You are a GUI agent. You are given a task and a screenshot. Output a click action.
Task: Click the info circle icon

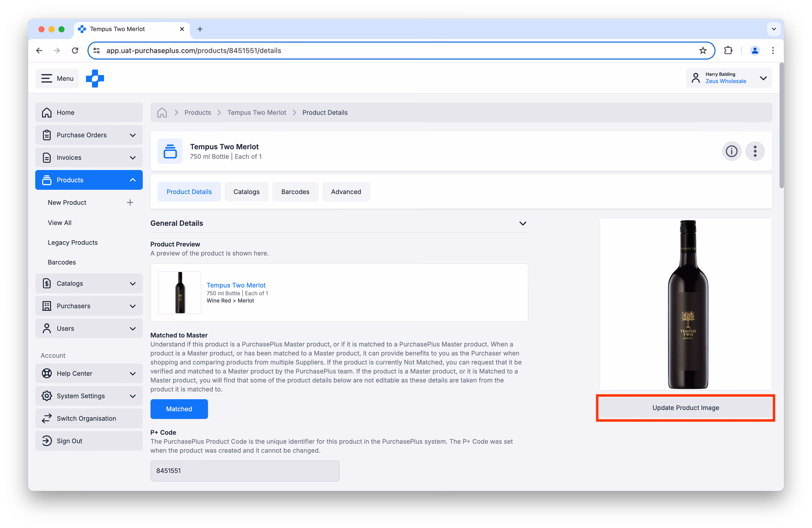click(731, 151)
